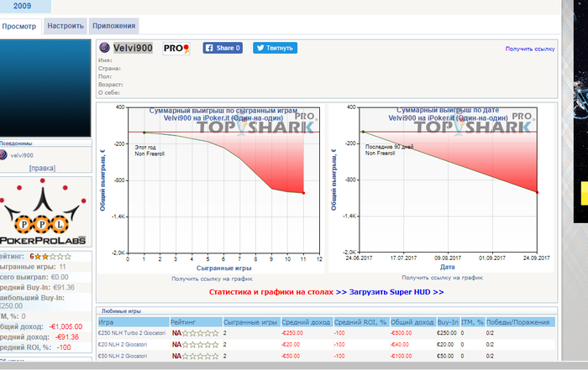
Task: Open velvi900 alias link in sidebar
Action: click(x=22, y=155)
